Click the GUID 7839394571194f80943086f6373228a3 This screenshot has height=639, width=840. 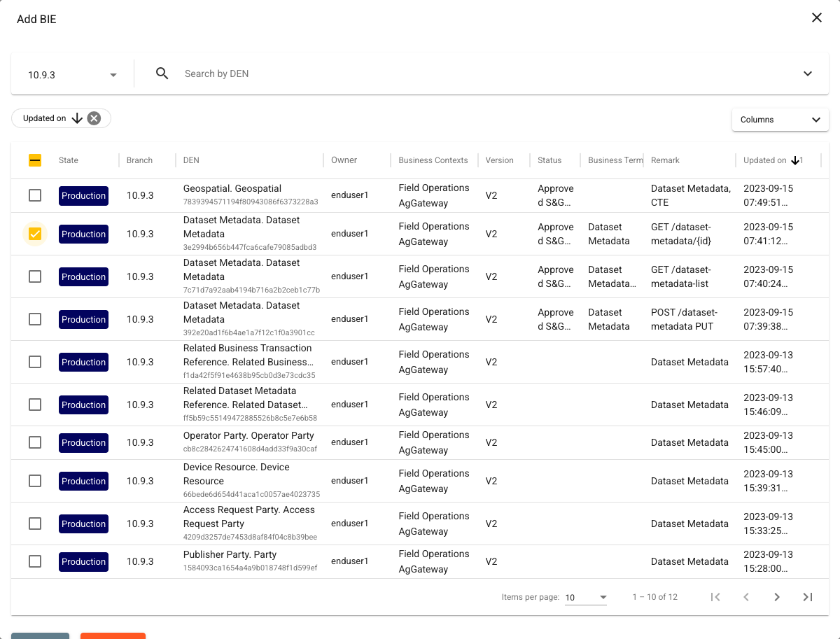coord(251,202)
